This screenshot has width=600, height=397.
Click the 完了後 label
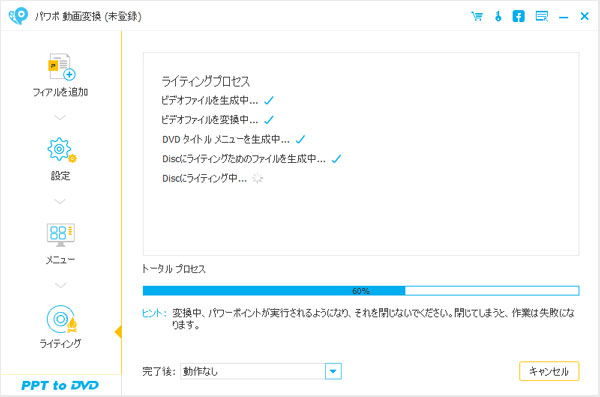coord(158,371)
